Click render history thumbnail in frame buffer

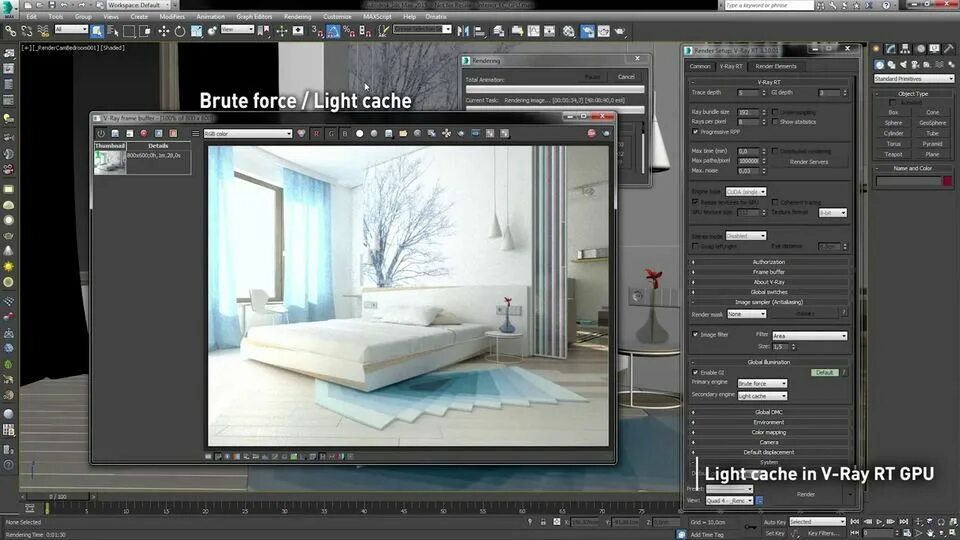[x=110, y=162]
